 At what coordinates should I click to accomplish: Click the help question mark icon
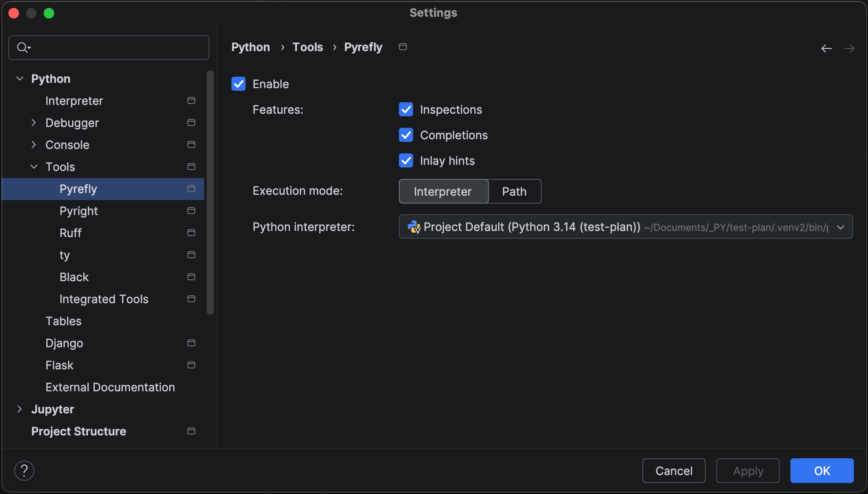point(24,471)
